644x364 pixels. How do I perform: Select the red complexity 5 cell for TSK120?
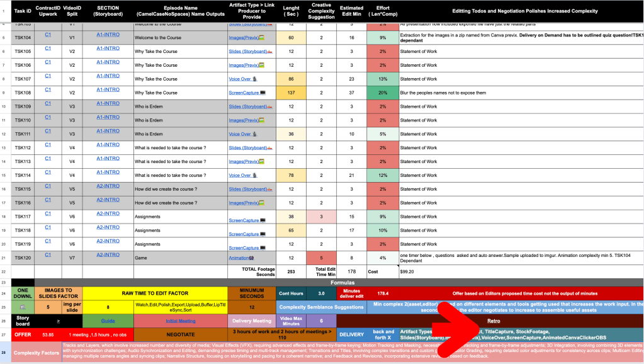tap(321, 258)
